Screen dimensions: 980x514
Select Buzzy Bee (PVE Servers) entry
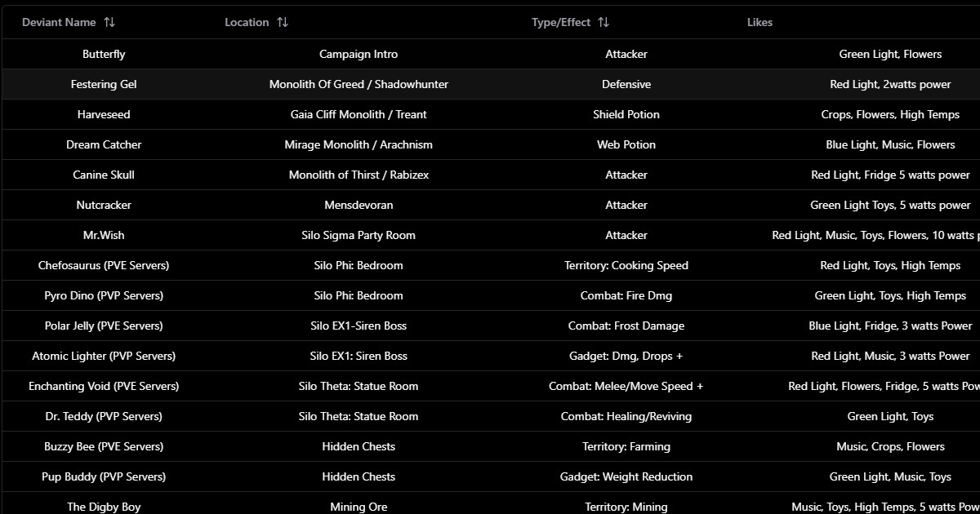(104, 447)
